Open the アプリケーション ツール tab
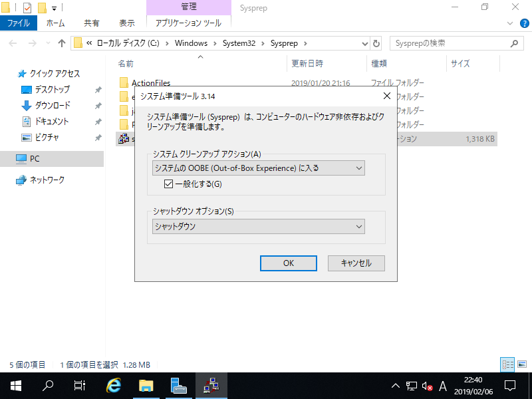Screen dimensions: 532x399 189,23
